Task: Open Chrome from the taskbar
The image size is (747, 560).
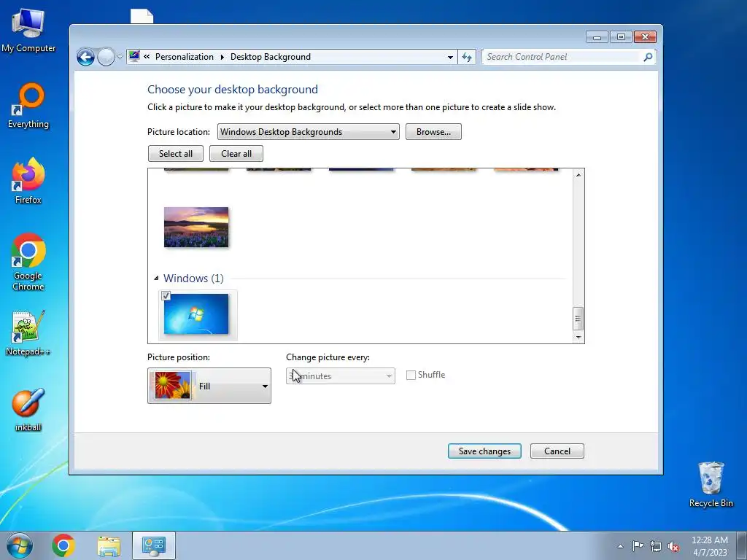Action: click(x=63, y=545)
